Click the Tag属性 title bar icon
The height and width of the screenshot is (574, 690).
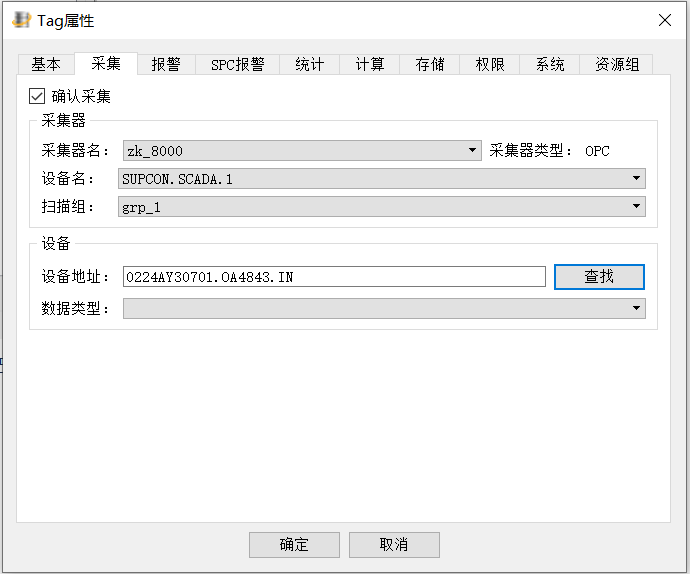coord(22,20)
